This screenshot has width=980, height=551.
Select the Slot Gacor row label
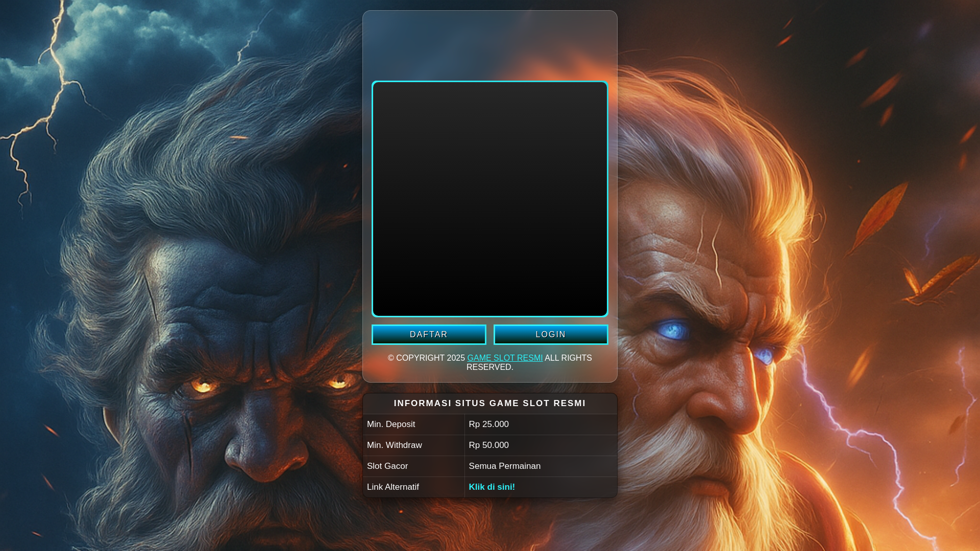click(387, 466)
